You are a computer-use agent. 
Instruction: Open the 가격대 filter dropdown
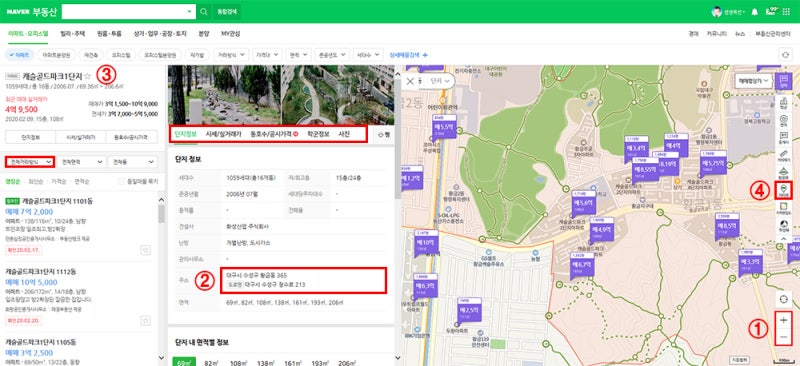pos(267,55)
